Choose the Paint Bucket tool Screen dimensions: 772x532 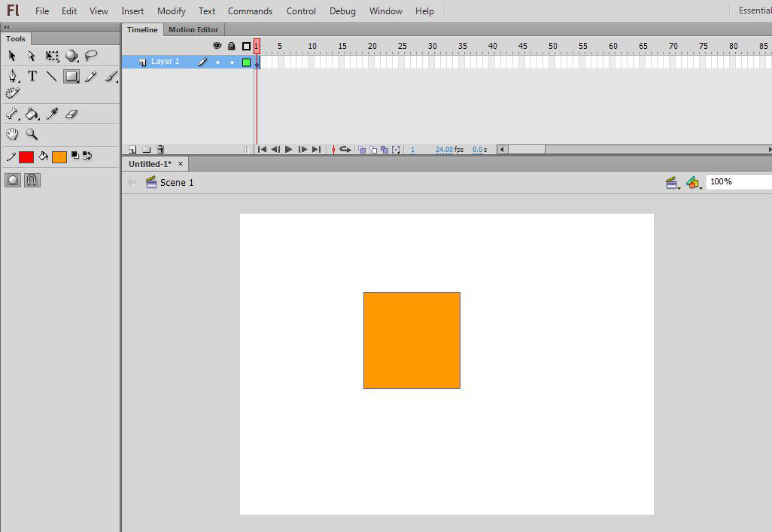[x=32, y=114]
